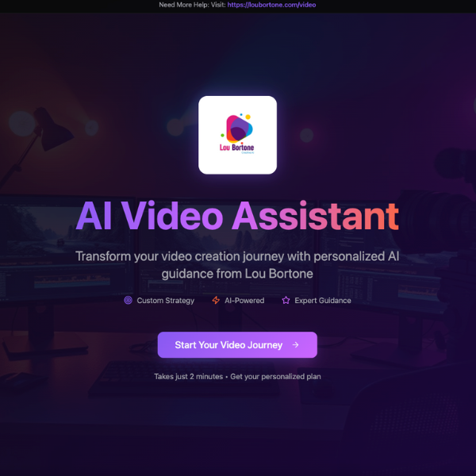Click the Custom Strategy target icon
Viewport: 476px width, 476px height.
(x=128, y=300)
